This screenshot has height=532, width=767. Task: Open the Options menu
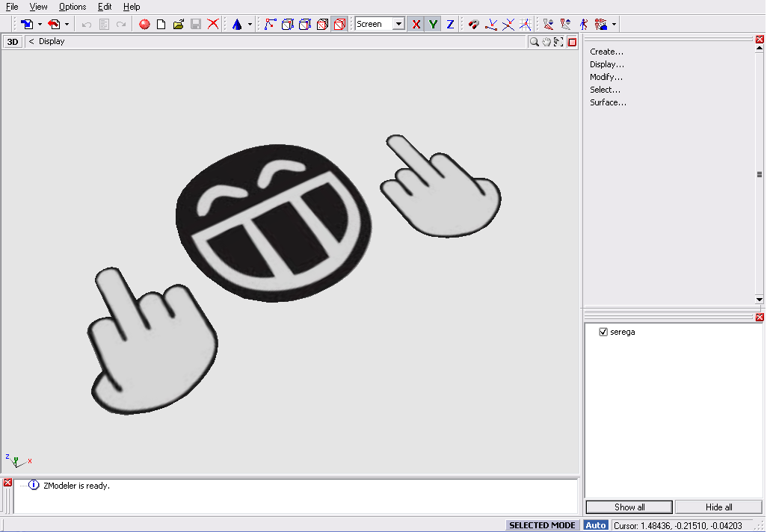[73, 7]
